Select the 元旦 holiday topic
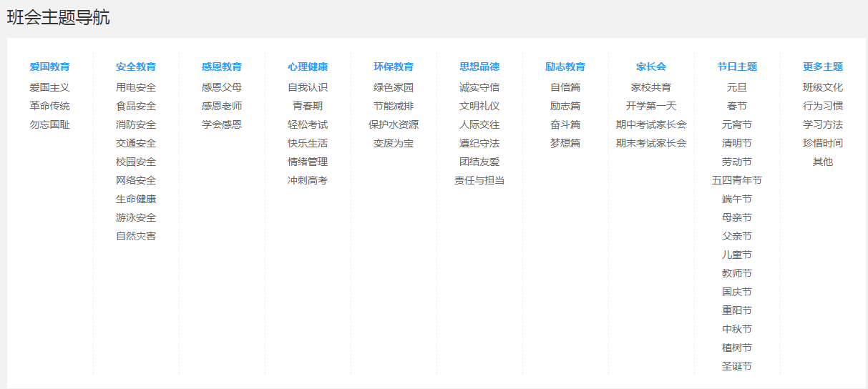The image size is (868, 389). tap(737, 87)
